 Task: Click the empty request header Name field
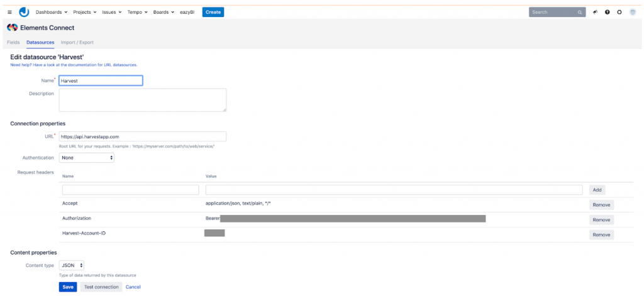131,190
